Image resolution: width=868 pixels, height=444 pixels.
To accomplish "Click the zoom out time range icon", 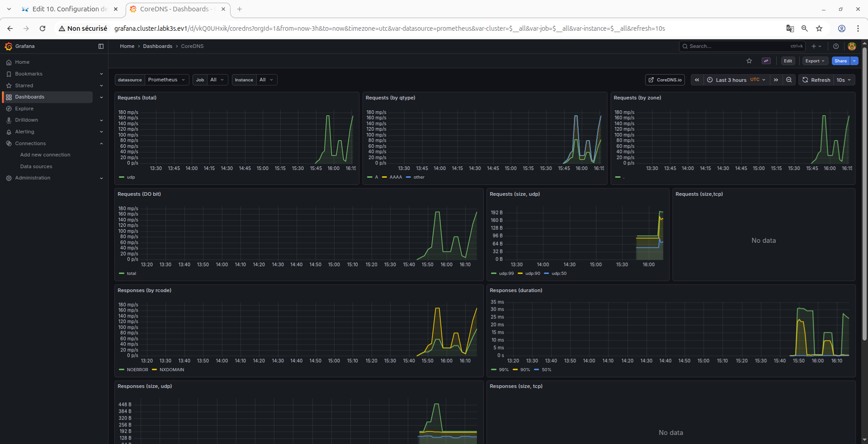I will pyautogui.click(x=789, y=80).
